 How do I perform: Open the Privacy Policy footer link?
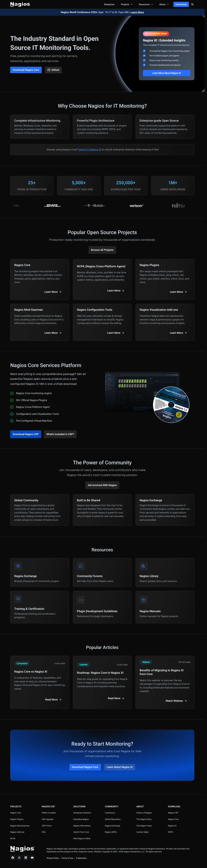(x=53, y=858)
